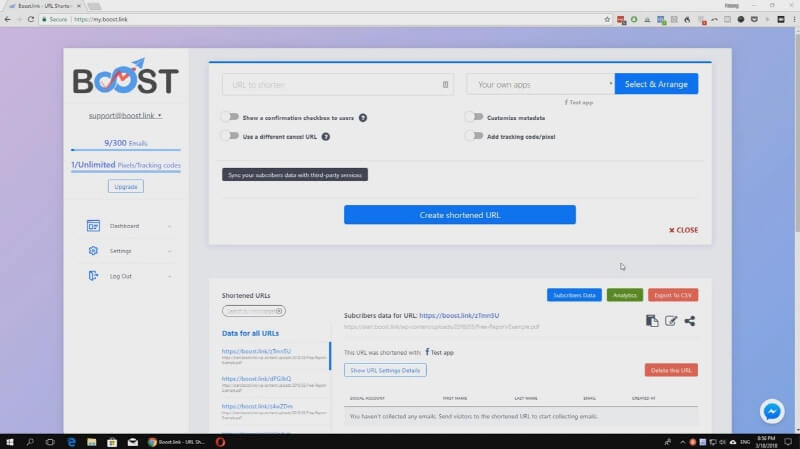
Task: Switch to the Boost.link browser tab
Action: click(44, 6)
